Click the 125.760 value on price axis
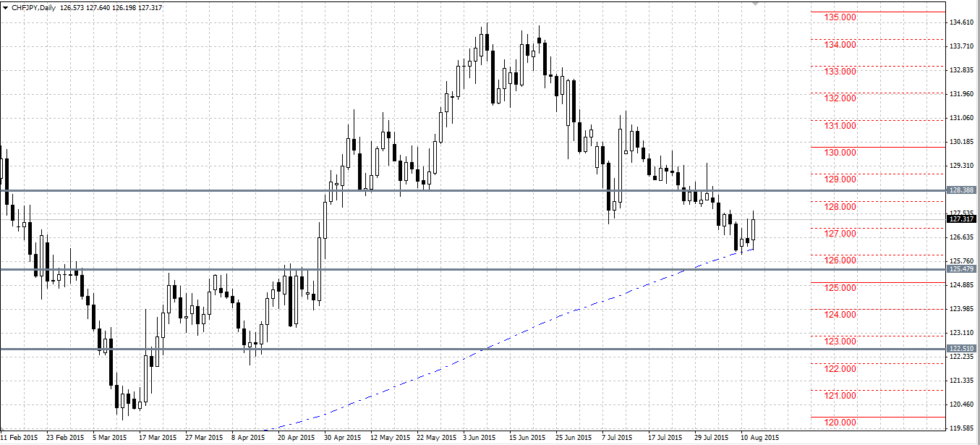 click(x=961, y=260)
